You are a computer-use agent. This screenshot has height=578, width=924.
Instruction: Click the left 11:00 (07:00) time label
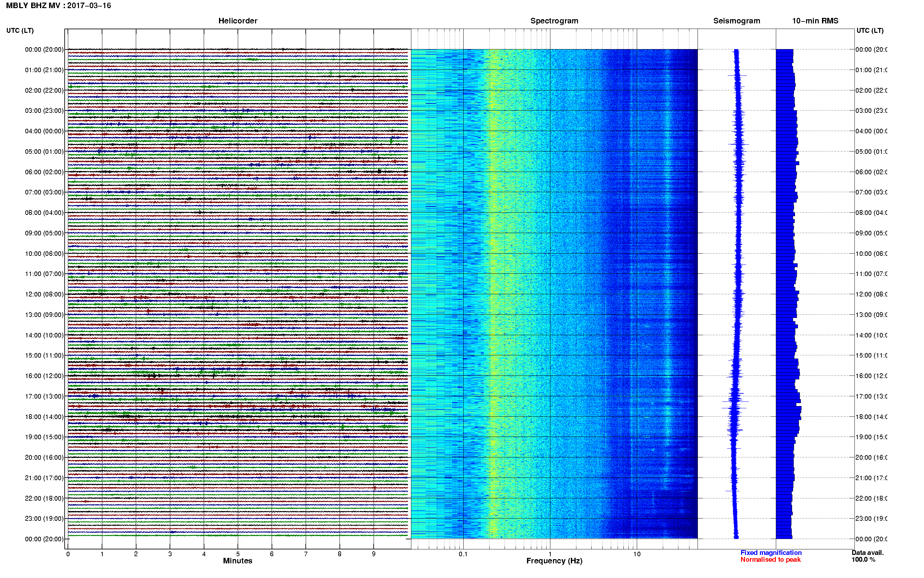(x=44, y=274)
